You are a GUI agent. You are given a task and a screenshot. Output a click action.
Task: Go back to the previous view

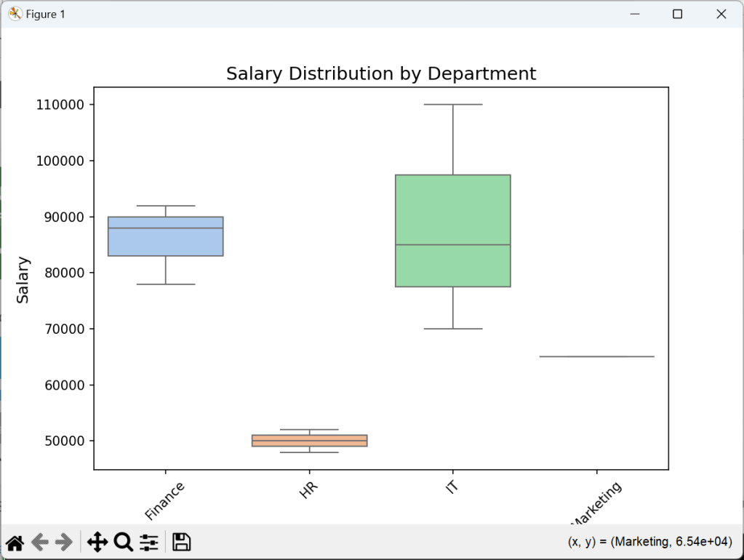tap(39, 542)
